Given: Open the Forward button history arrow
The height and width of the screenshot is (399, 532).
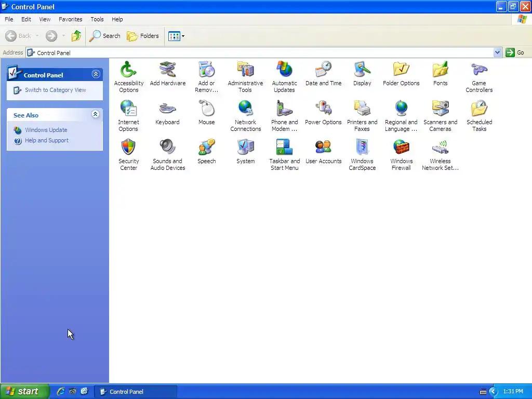Looking at the screenshot, I should [x=63, y=36].
